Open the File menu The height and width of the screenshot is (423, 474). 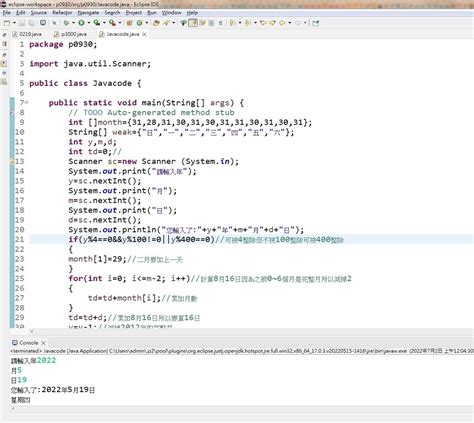point(7,13)
